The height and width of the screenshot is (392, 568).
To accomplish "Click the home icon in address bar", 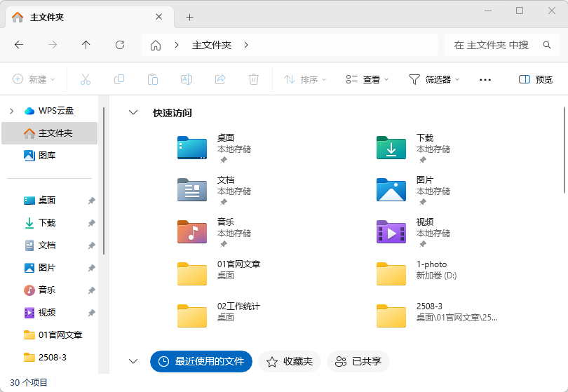I will click(156, 46).
